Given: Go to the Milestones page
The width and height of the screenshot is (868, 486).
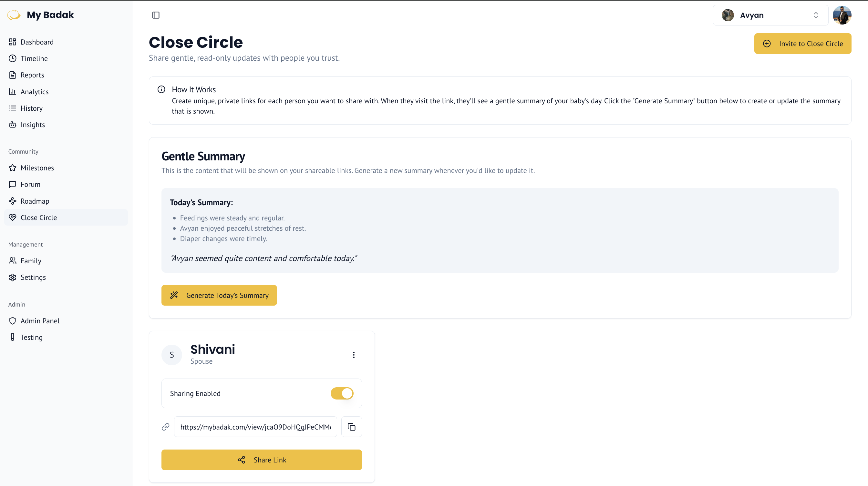Looking at the screenshot, I should [x=37, y=168].
